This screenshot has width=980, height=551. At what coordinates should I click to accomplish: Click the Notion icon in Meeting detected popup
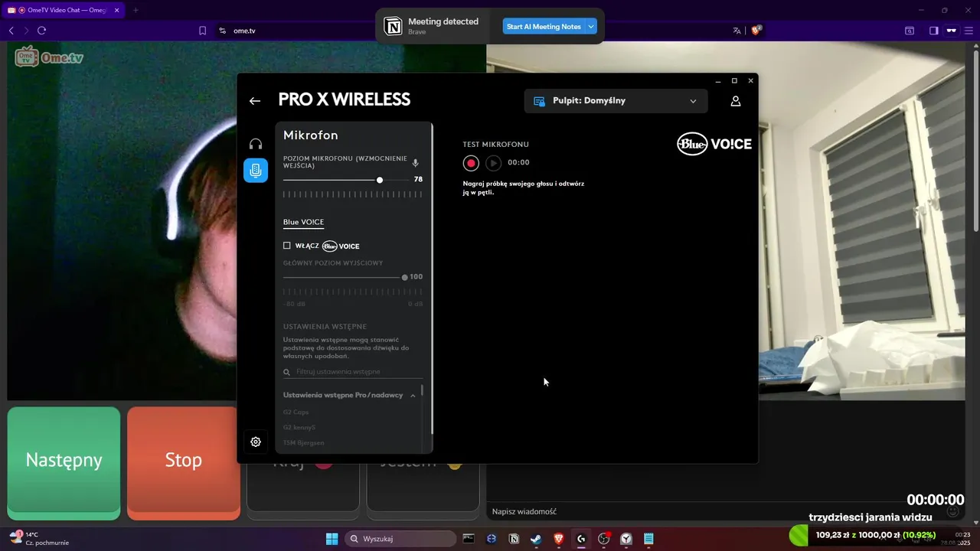pos(393,27)
